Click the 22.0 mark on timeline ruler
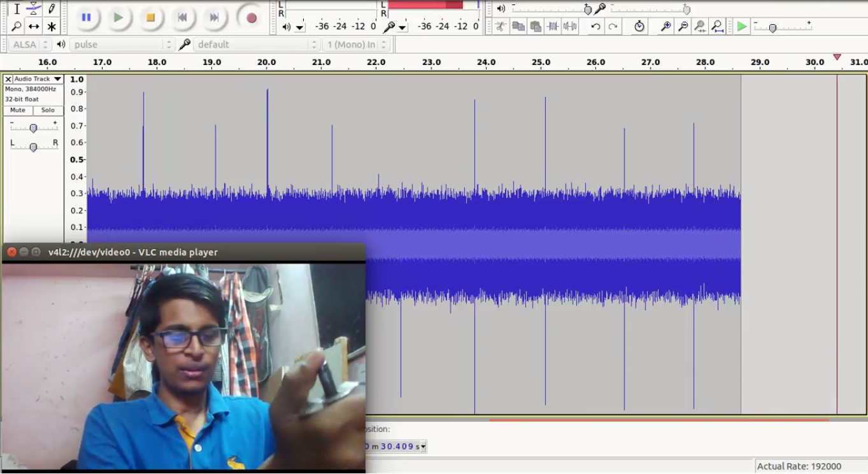This screenshot has height=474, width=868. (376, 62)
